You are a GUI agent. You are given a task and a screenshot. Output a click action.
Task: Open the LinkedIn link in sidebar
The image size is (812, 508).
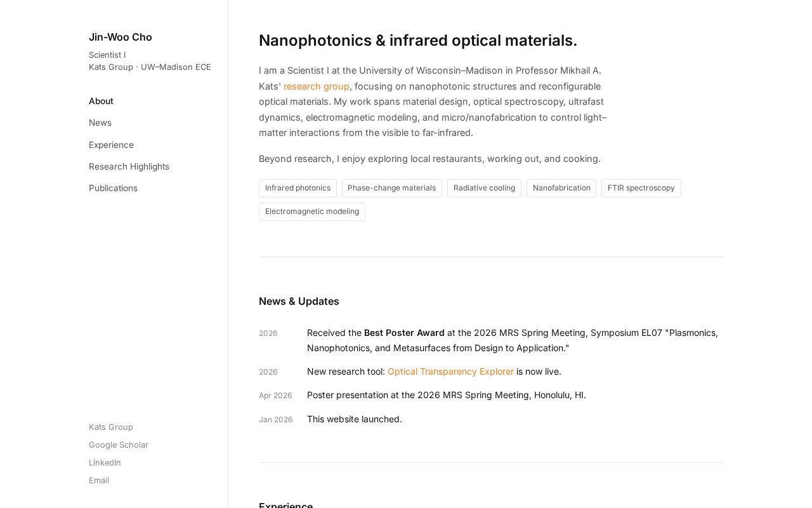tap(105, 462)
